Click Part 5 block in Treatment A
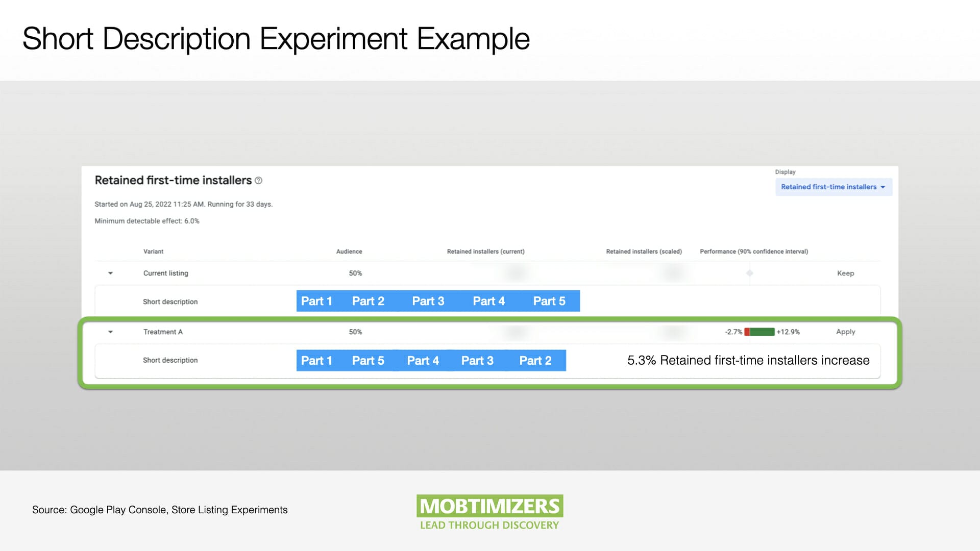Image resolution: width=980 pixels, height=551 pixels. tap(368, 361)
